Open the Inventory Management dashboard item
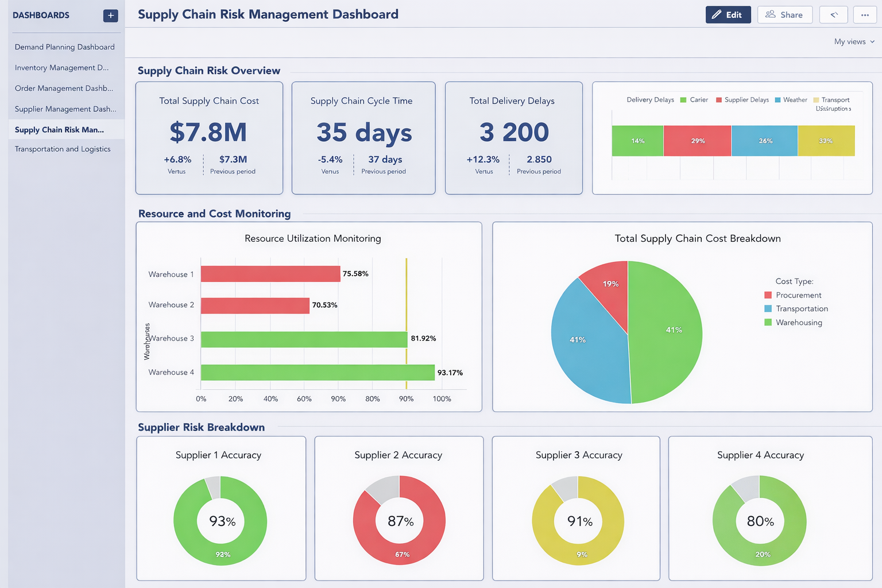This screenshot has height=588, width=882. click(x=61, y=68)
